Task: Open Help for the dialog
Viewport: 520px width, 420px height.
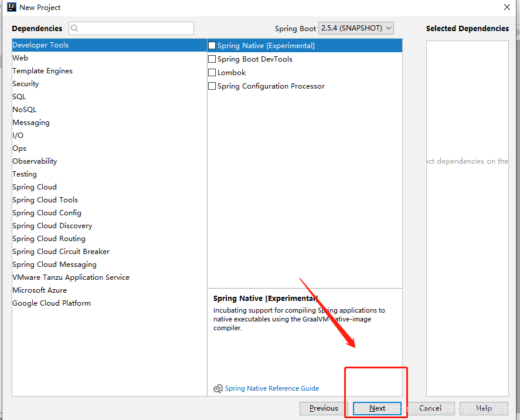Action: pyautogui.click(x=484, y=408)
